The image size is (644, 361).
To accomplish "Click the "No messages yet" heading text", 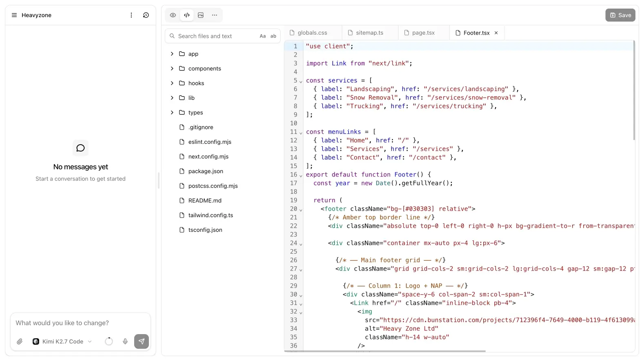I will tap(81, 167).
